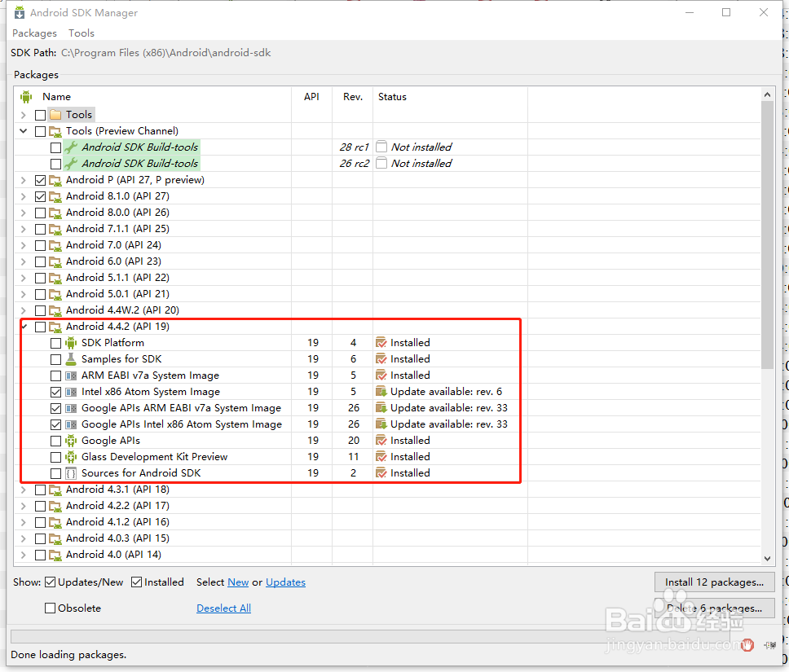Check the SDK Platform checkbox

(x=56, y=344)
